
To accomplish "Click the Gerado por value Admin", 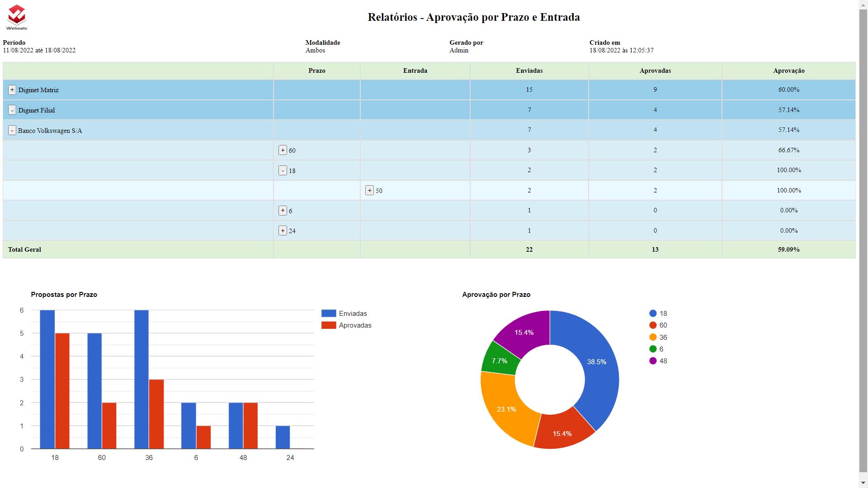I will point(459,50).
